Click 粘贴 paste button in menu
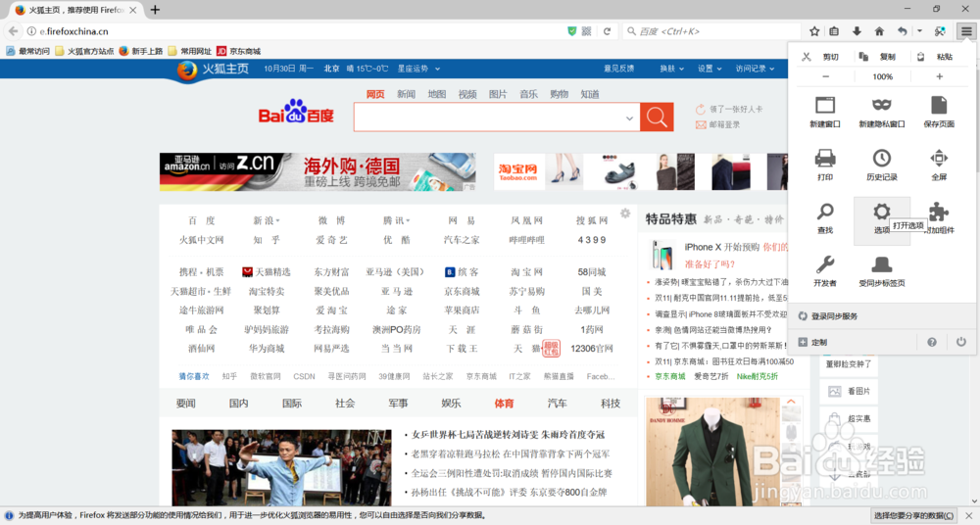 936,56
